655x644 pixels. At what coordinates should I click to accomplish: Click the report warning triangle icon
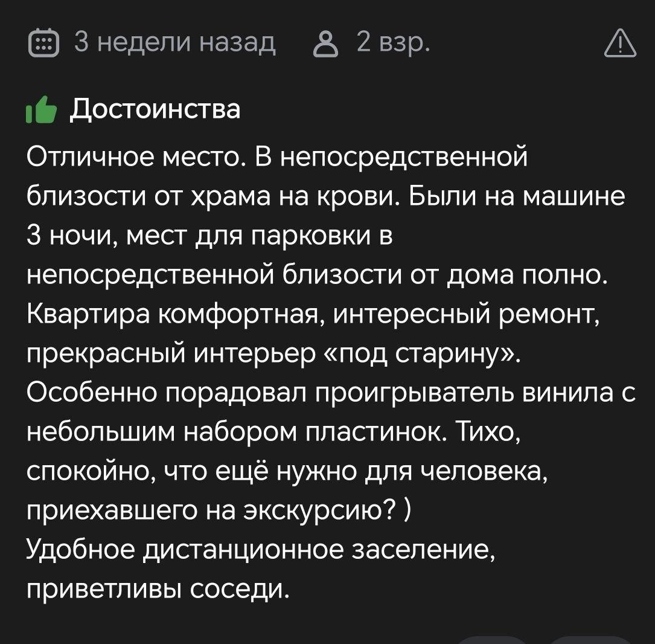point(621,45)
